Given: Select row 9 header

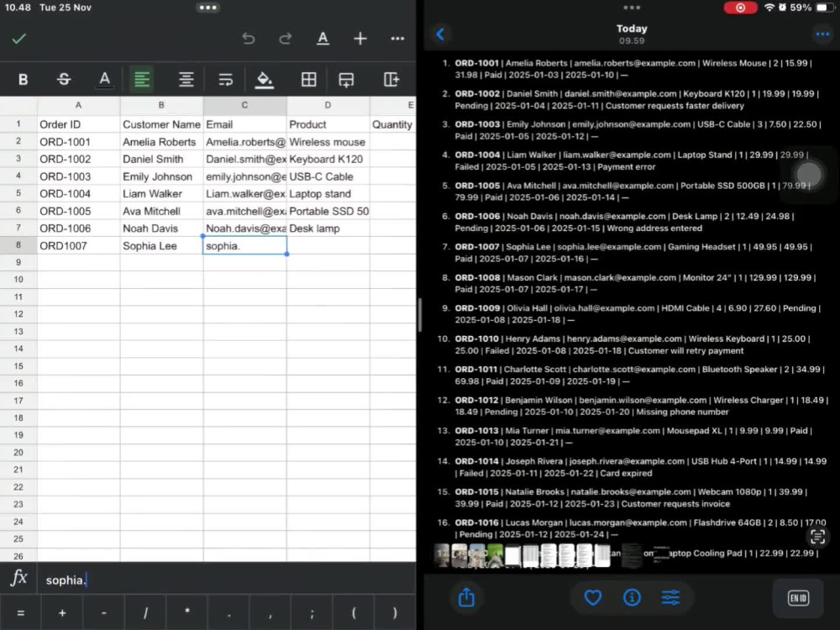Looking at the screenshot, I should click(18, 262).
